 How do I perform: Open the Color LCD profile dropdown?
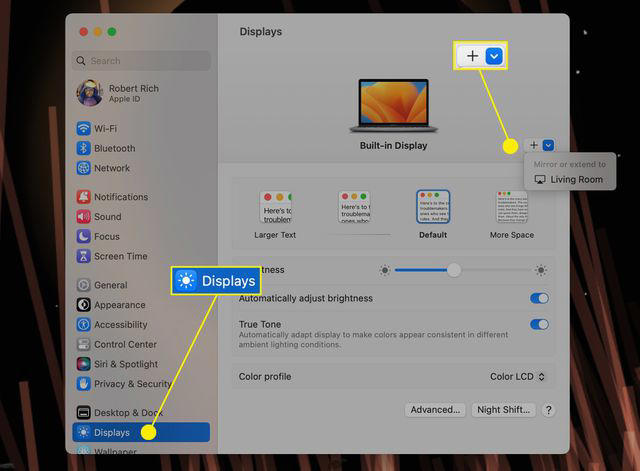517,377
